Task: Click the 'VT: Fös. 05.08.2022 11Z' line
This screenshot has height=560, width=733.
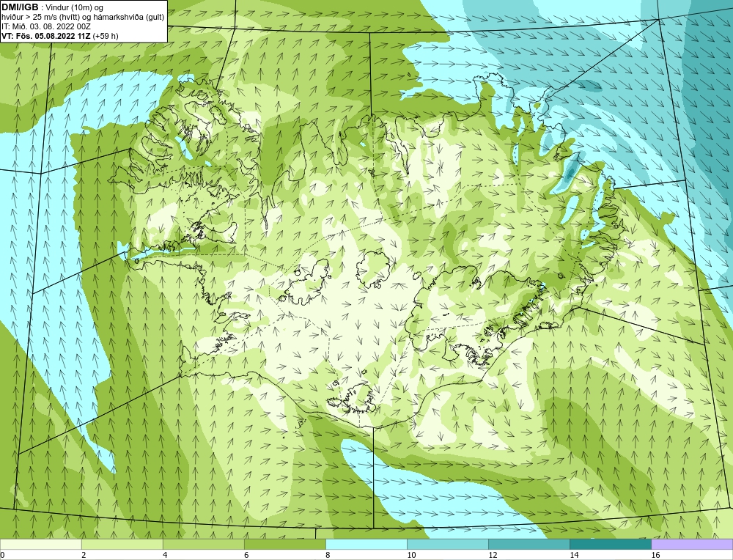Action: pos(45,36)
